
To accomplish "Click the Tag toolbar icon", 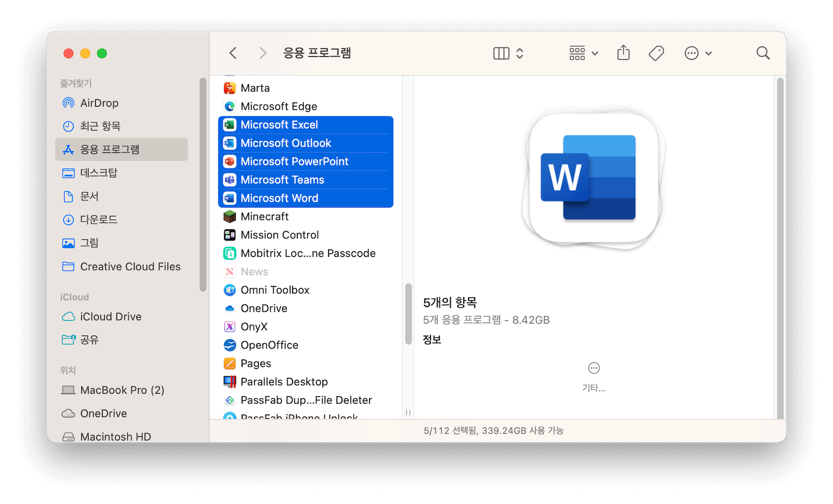I will (657, 53).
